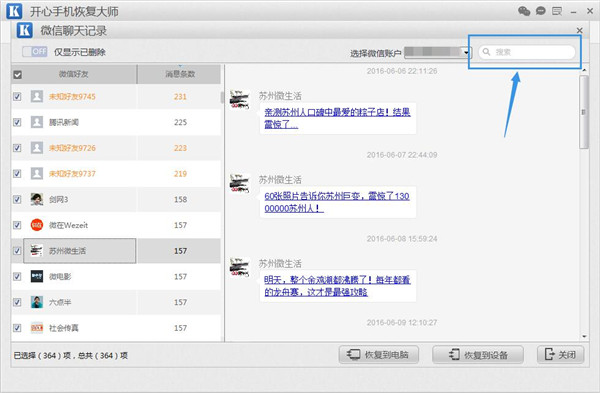Click sender avatar of 2016-06-08 message
Viewport: 600px width, 393px height.
click(x=240, y=267)
